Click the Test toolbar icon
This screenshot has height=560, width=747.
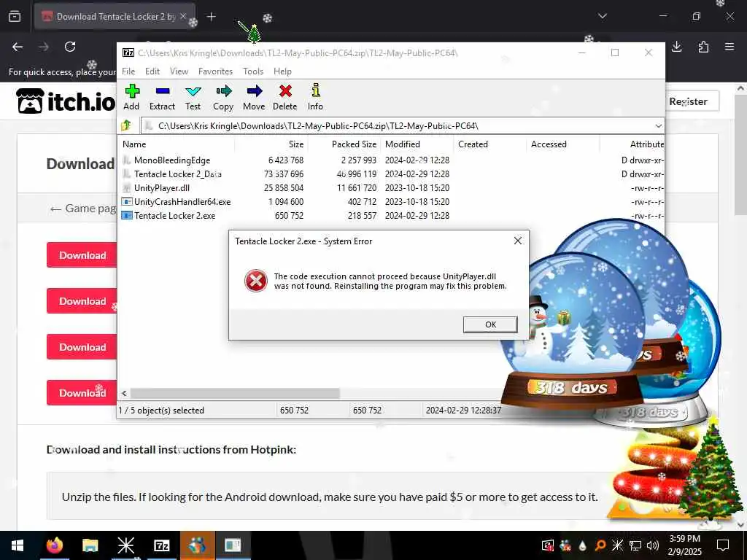click(x=193, y=98)
